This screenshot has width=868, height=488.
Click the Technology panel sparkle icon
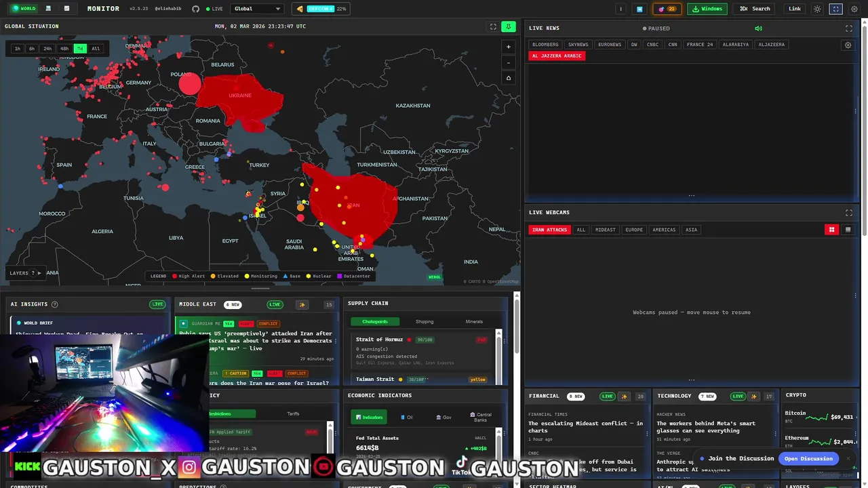coord(753,396)
